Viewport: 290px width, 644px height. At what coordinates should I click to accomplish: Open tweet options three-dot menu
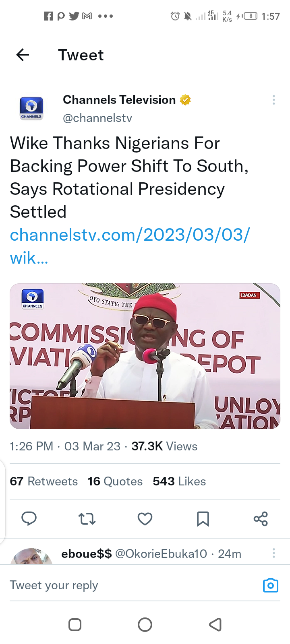pyautogui.click(x=274, y=100)
